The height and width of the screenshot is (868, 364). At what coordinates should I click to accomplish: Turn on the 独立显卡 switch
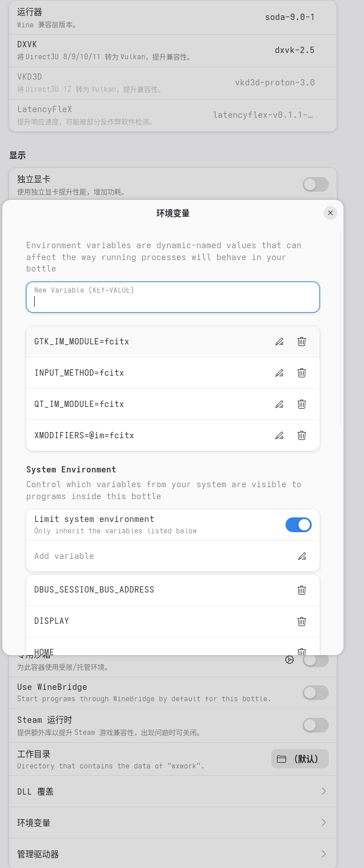[315, 184]
